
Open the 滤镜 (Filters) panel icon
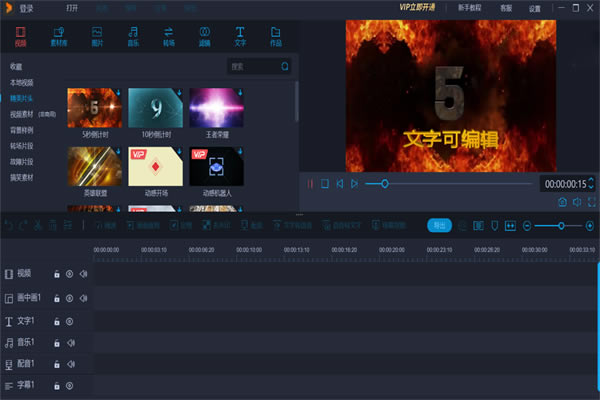point(204,37)
